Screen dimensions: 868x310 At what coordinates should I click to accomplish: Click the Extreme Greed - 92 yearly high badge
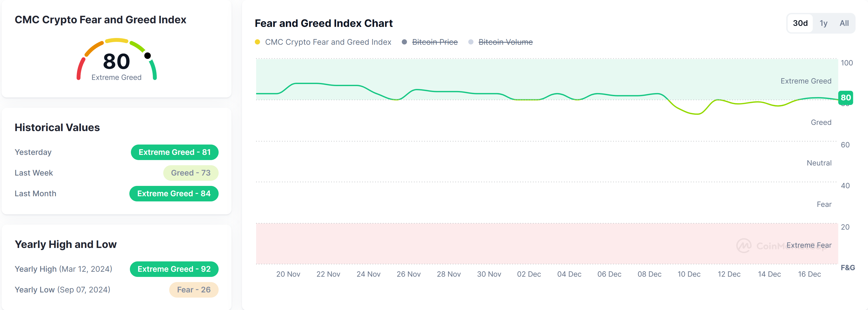click(x=174, y=269)
